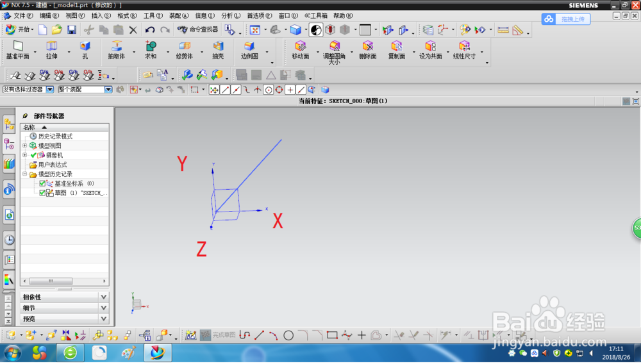Toggle the green check on 摄像机

33,155
